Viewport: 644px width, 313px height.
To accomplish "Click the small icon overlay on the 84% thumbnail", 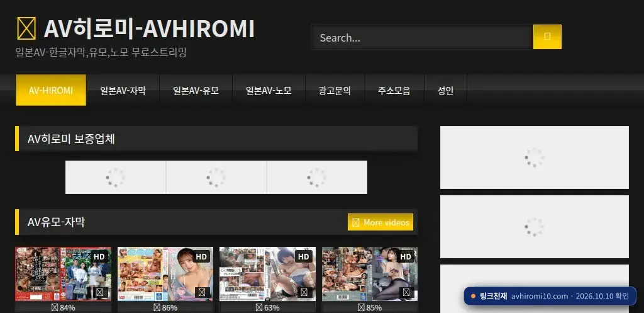I will [99, 292].
